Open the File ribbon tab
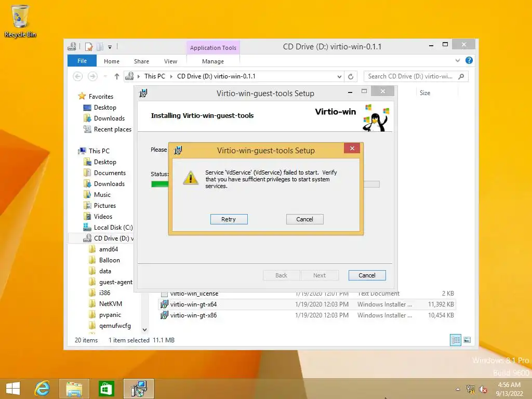The width and height of the screenshot is (532, 399). click(82, 61)
